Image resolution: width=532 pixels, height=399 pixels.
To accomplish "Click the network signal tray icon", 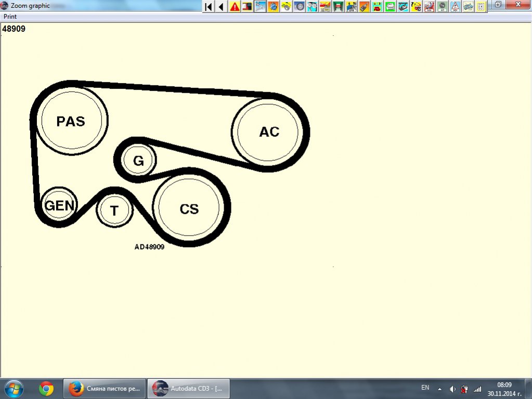I will pyautogui.click(x=477, y=389).
